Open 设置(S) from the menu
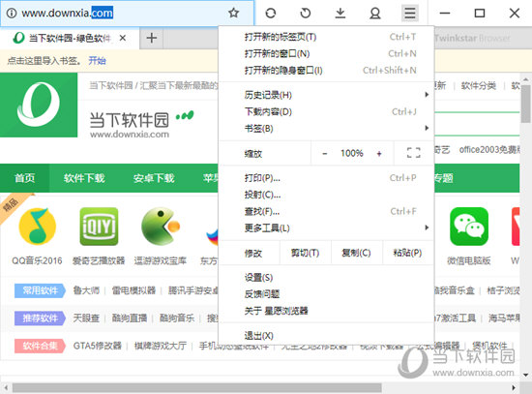532x394 pixels. [326, 277]
